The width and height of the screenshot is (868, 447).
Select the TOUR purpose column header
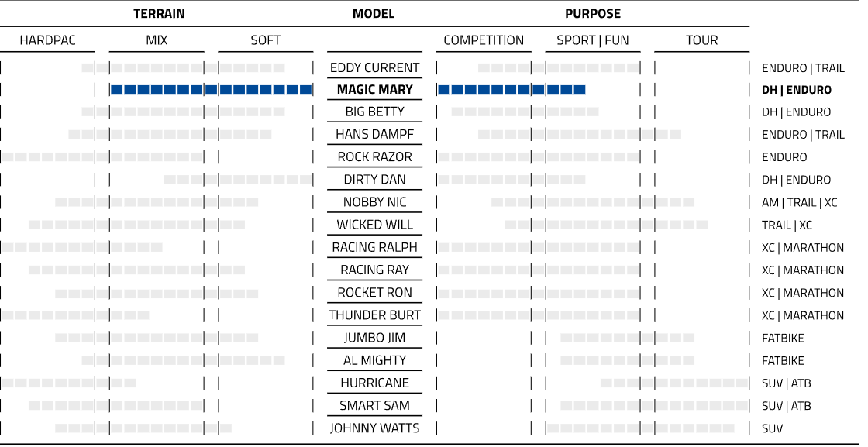point(701,40)
